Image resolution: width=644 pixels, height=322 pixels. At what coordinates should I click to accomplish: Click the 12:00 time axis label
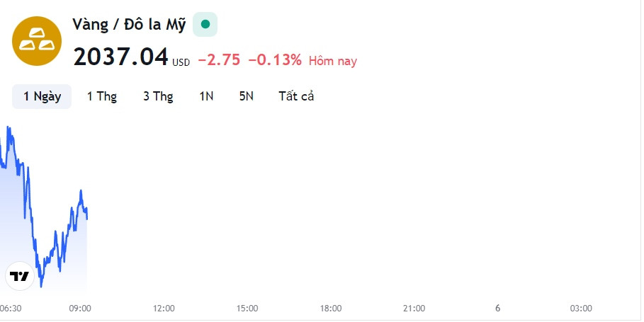(164, 308)
